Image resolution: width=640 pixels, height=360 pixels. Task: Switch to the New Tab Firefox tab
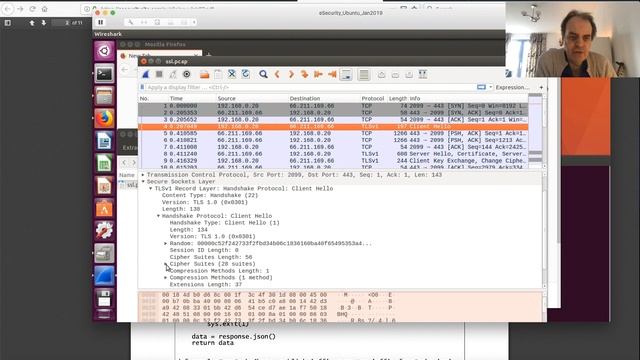point(159,56)
